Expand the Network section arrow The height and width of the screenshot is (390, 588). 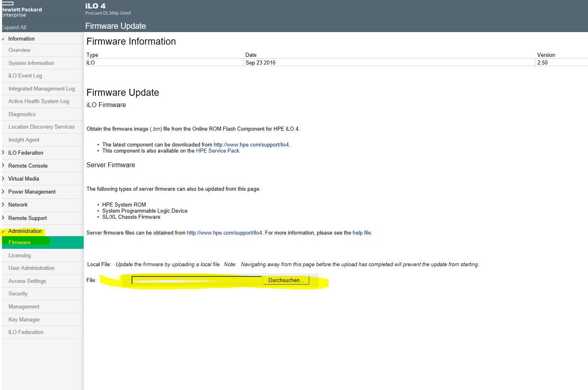click(x=3, y=205)
